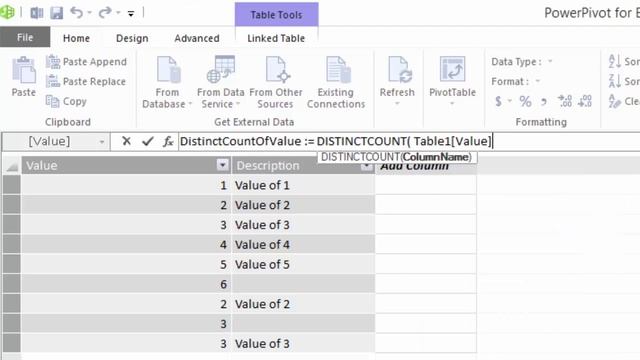Open the File menu
The height and width of the screenshot is (360, 640).
pyautogui.click(x=25, y=37)
